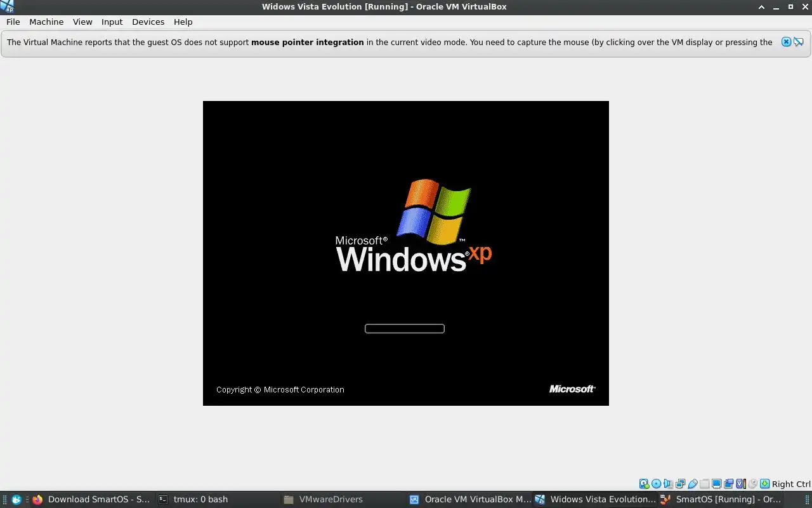Click inside the Windows XP VM display

tap(406, 253)
